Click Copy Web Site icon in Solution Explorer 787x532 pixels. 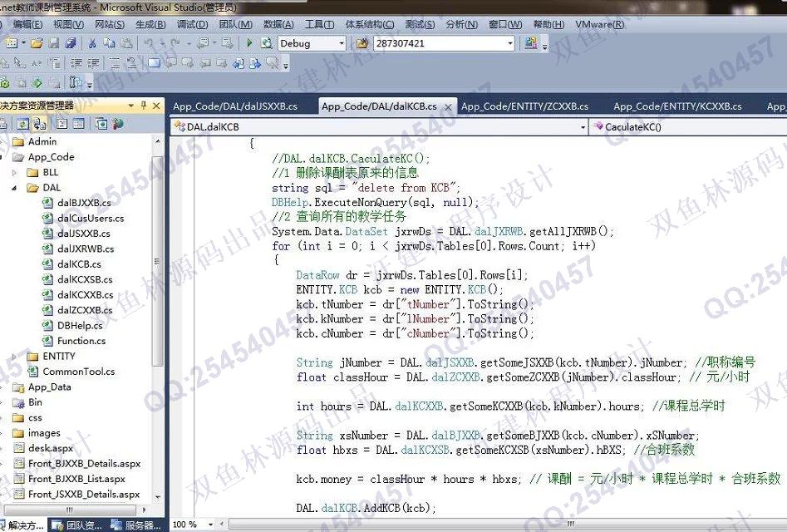[101, 124]
